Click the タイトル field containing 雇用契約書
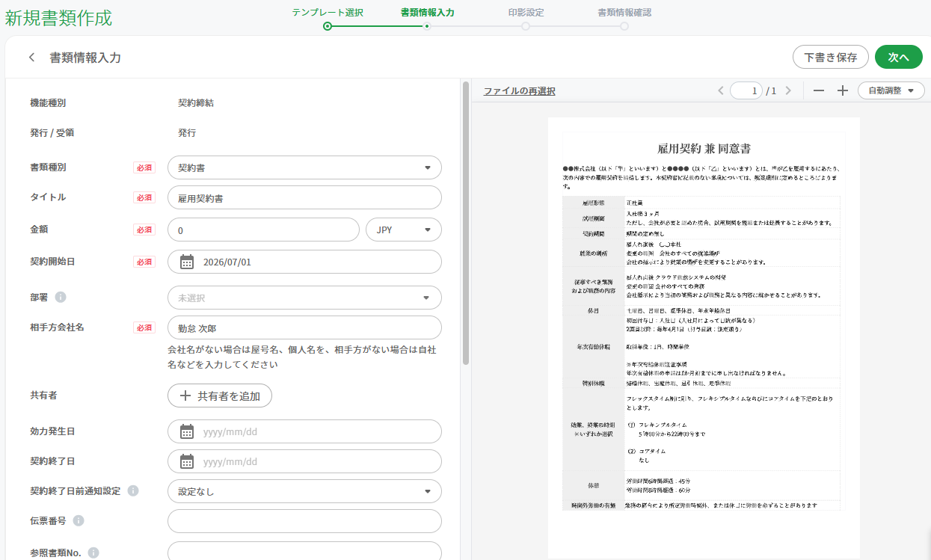This screenshot has height=560, width=931. coord(304,198)
